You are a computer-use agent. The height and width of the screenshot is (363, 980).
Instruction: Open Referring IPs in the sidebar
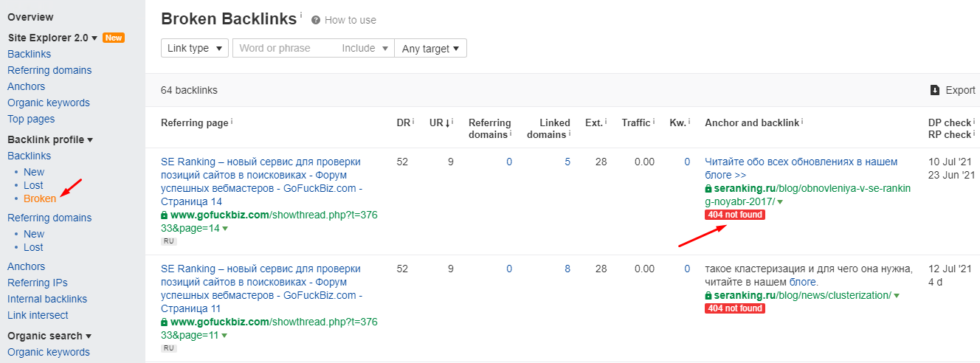pos(37,283)
